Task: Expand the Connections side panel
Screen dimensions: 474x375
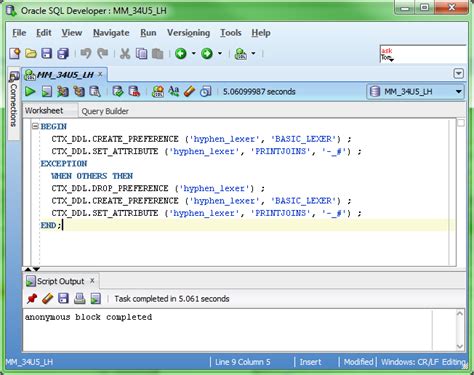Action: click(14, 100)
